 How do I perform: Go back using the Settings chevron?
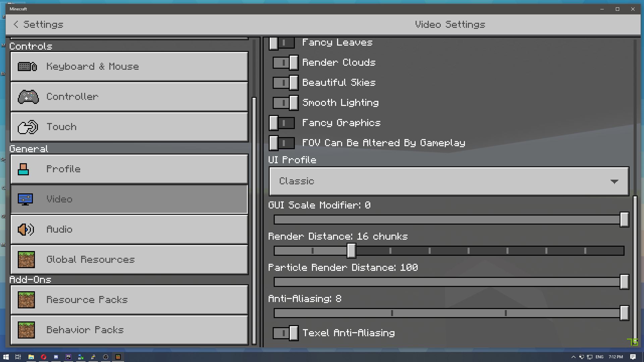point(16,24)
